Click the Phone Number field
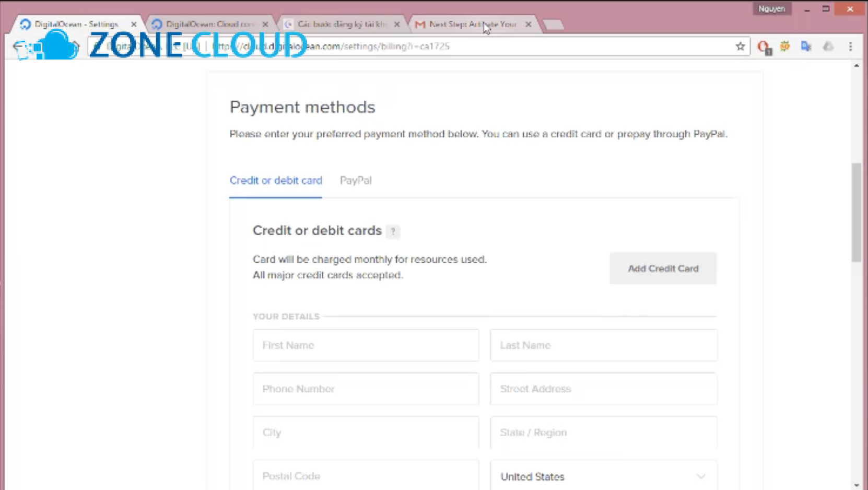 coord(366,389)
